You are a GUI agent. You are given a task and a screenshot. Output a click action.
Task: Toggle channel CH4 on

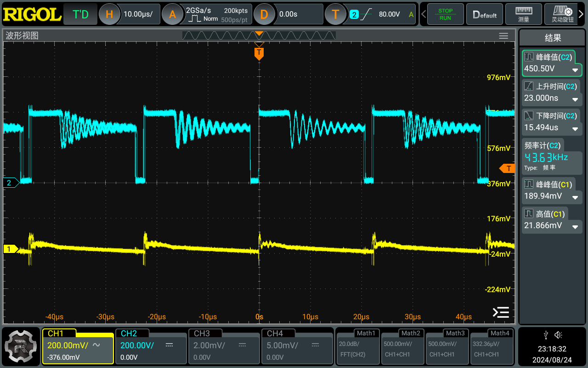coord(296,346)
